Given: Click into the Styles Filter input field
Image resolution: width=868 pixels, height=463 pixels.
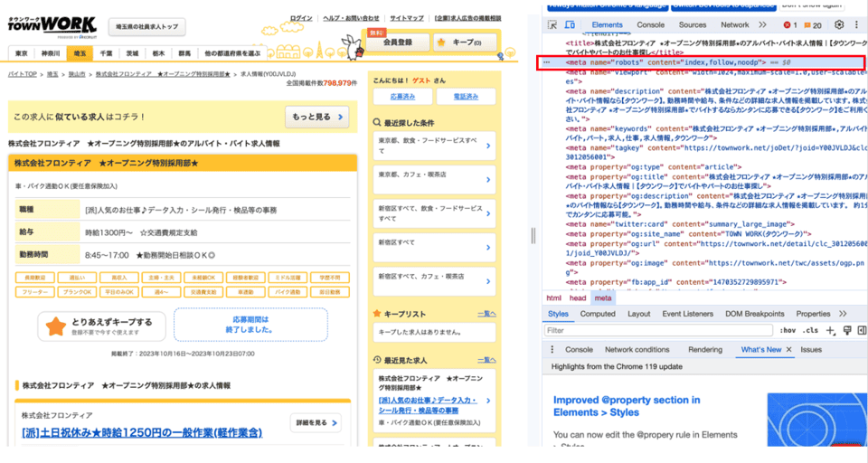Looking at the screenshot, I should click(x=658, y=331).
